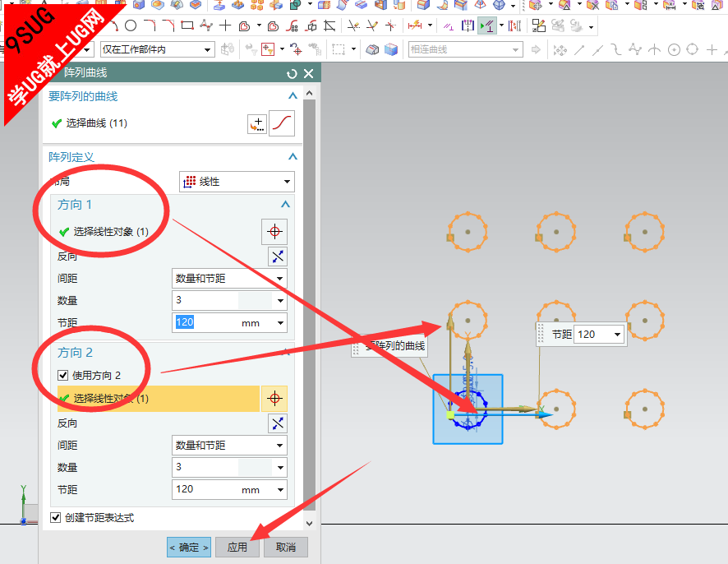The height and width of the screenshot is (564, 728).
Task: Click the dialog scrollbar up arrow
Action: pyautogui.click(x=309, y=93)
